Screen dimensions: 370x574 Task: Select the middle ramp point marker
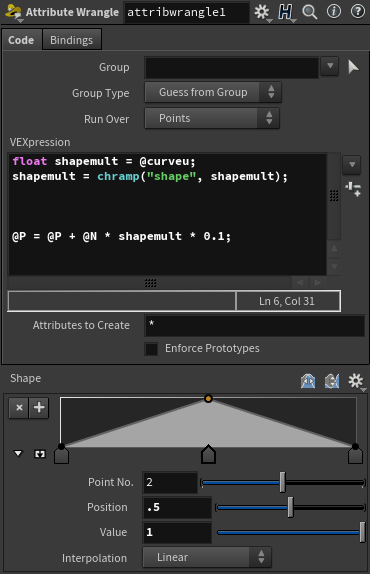click(208, 454)
